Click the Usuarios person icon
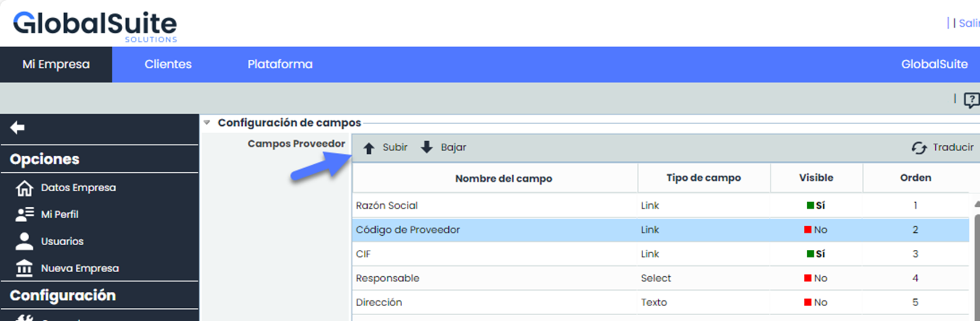This screenshot has width=980, height=321. pos(24,241)
